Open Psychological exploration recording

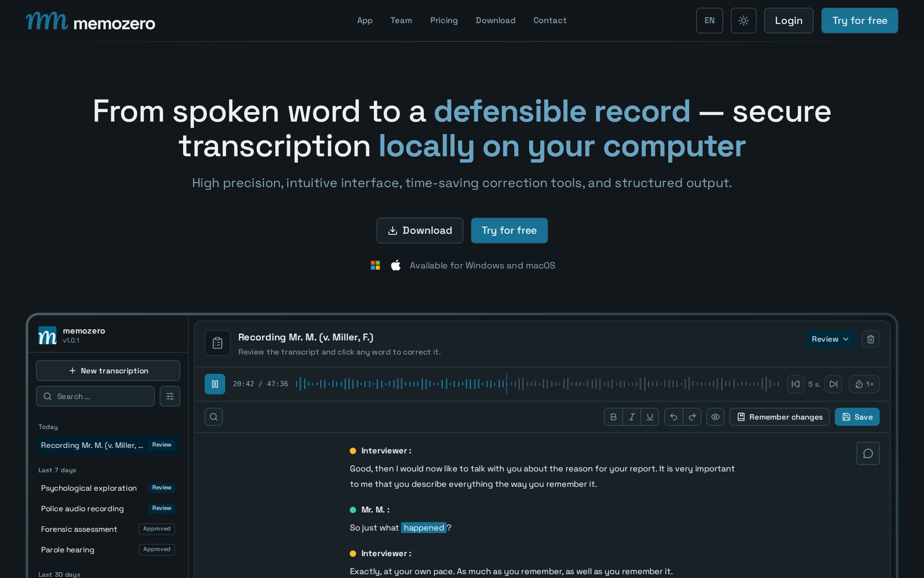pos(108,488)
